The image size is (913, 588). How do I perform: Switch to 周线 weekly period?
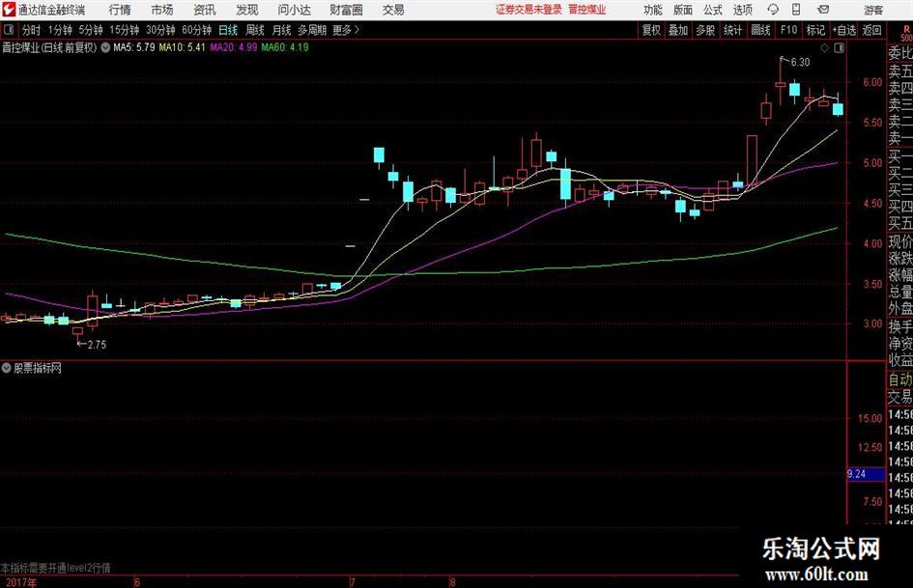pos(255,30)
